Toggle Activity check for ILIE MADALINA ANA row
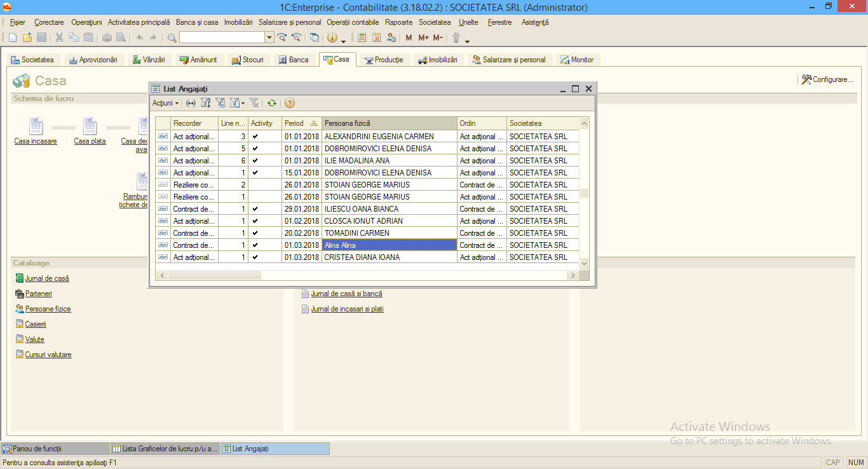The height and width of the screenshot is (469, 868). point(255,161)
